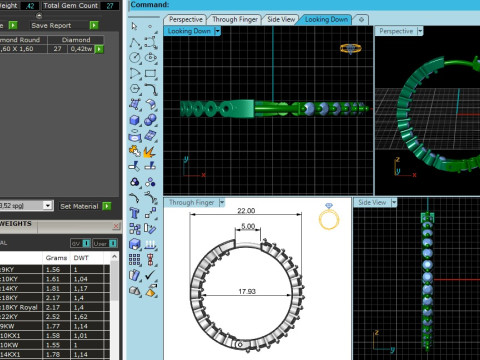Click the rectangular array grid tool
The image size is (480, 360).
click(x=135, y=259)
